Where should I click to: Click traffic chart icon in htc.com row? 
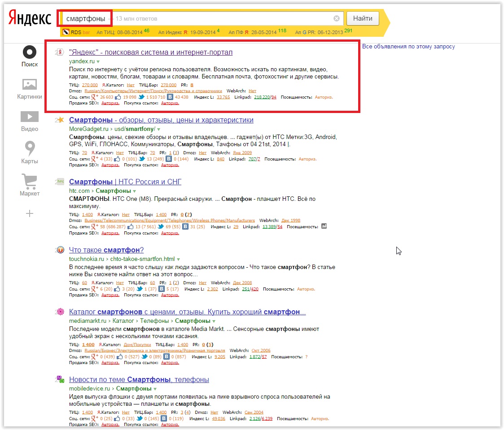point(324,226)
